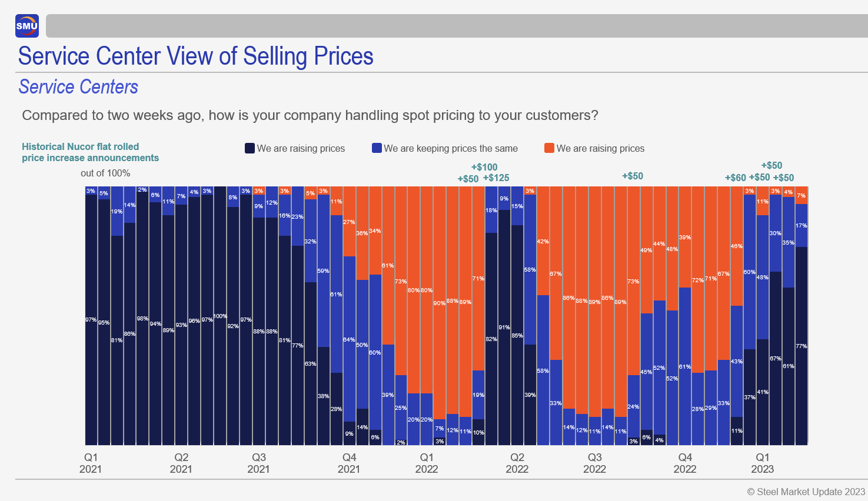The width and height of the screenshot is (868, 501).
Task: Click the 'Compared to two weeks ago' question text
Action: coord(310,115)
